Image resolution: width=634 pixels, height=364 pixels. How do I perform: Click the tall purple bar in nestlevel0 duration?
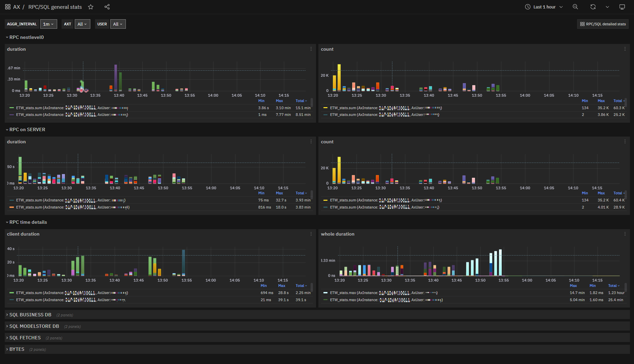[x=116, y=77]
